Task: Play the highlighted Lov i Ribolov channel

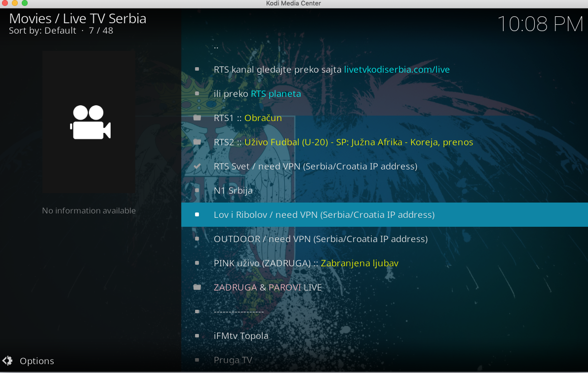Action: click(385, 214)
